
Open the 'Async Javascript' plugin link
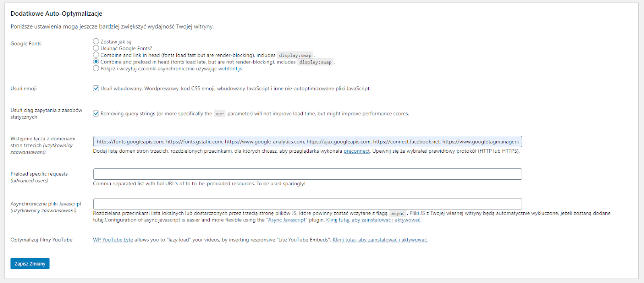click(x=287, y=220)
